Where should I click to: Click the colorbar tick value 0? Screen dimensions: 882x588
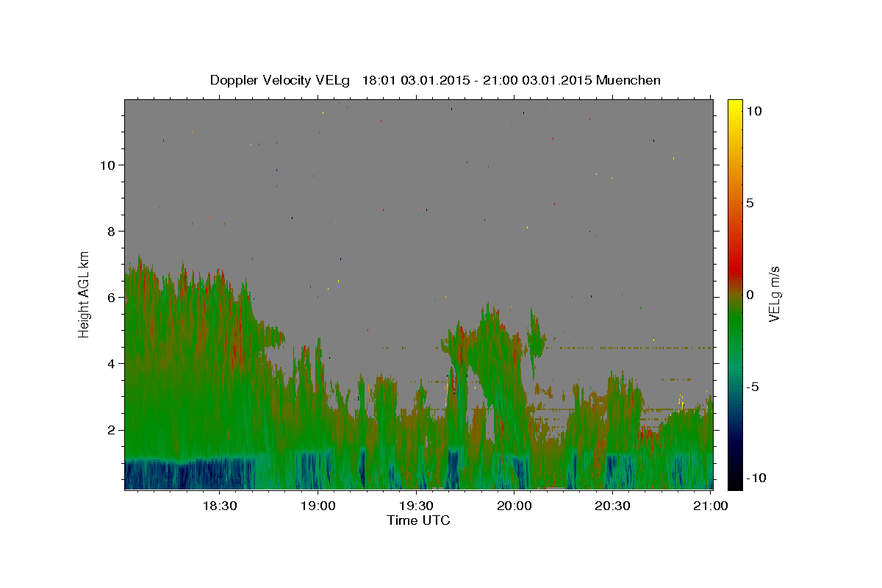(x=750, y=295)
